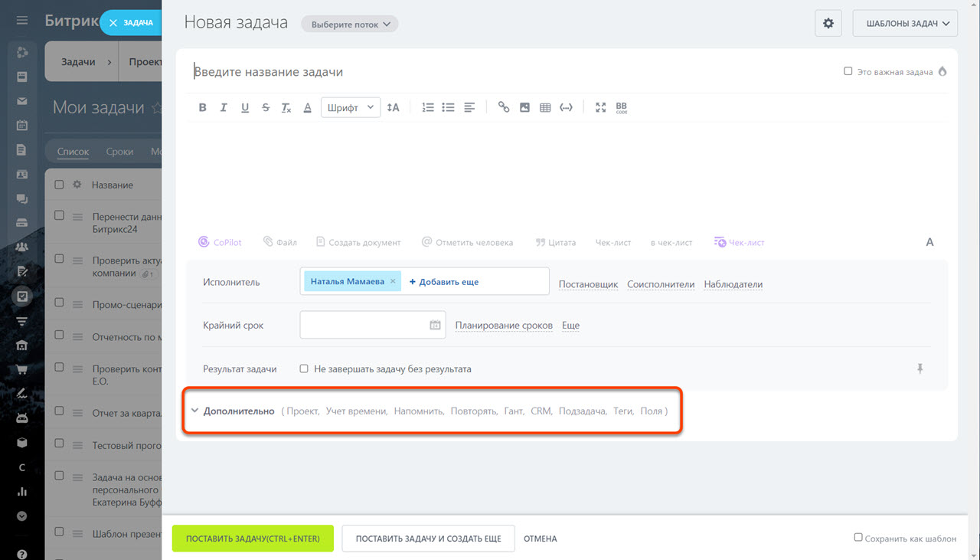Enable Сохранить как шаблон checkbox
Image resolution: width=980 pixels, height=560 pixels.
point(858,537)
